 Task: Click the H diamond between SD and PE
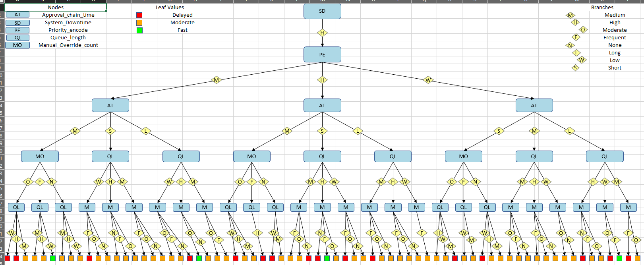point(322,33)
